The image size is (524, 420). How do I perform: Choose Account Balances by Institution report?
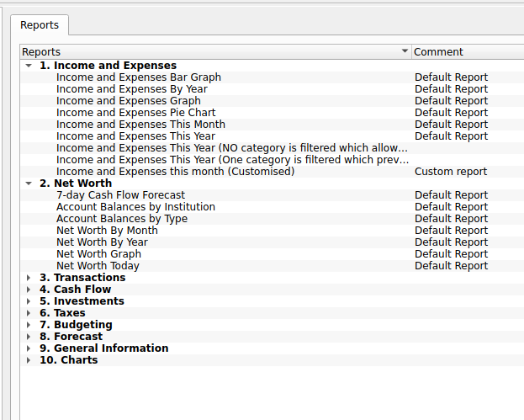[x=135, y=207]
